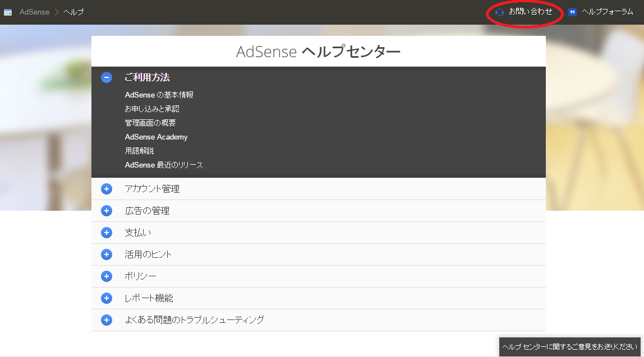This screenshot has height=357, width=644.
Task: Expand 活用のヒント with its plus icon
Action: click(x=107, y=254)
